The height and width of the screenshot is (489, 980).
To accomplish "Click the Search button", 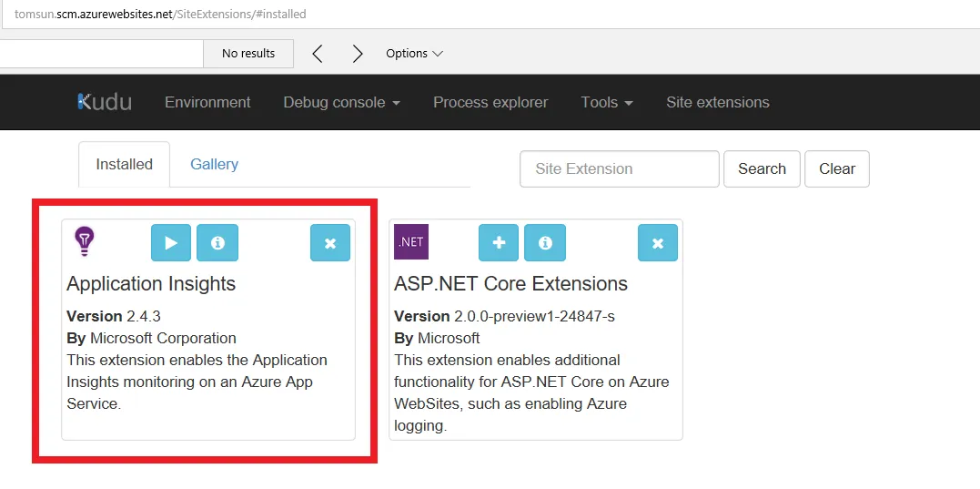I will [x=762, y=168].
